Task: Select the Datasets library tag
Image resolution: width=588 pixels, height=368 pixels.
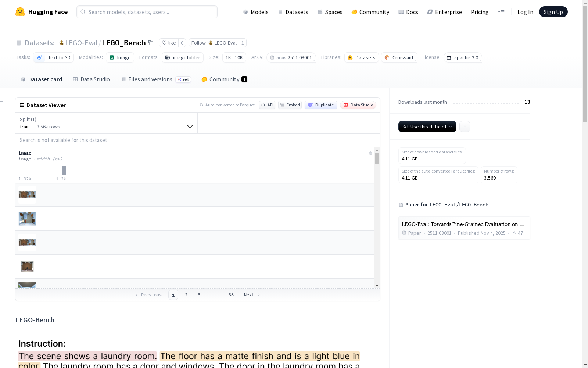Action: point(362,57)
